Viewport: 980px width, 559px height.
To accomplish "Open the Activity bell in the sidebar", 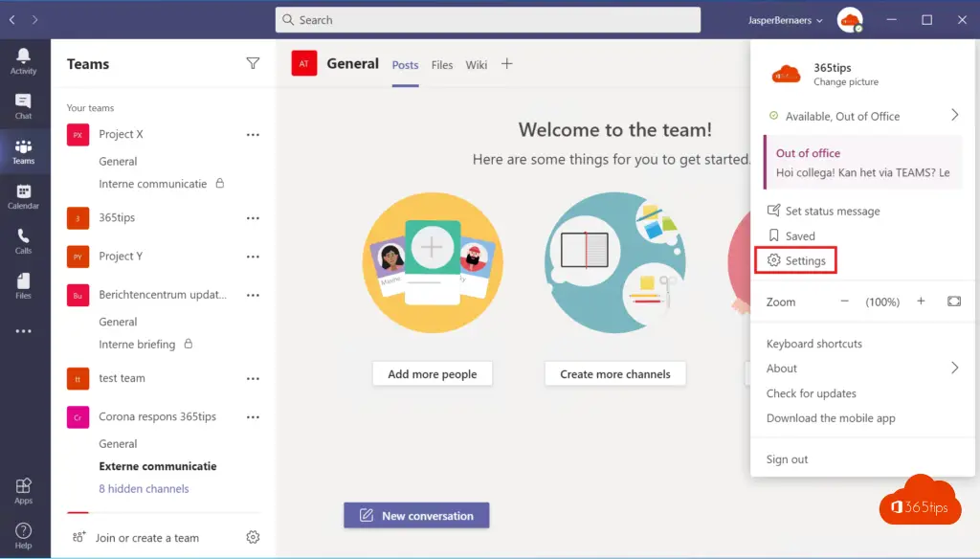I will (23, 61).
